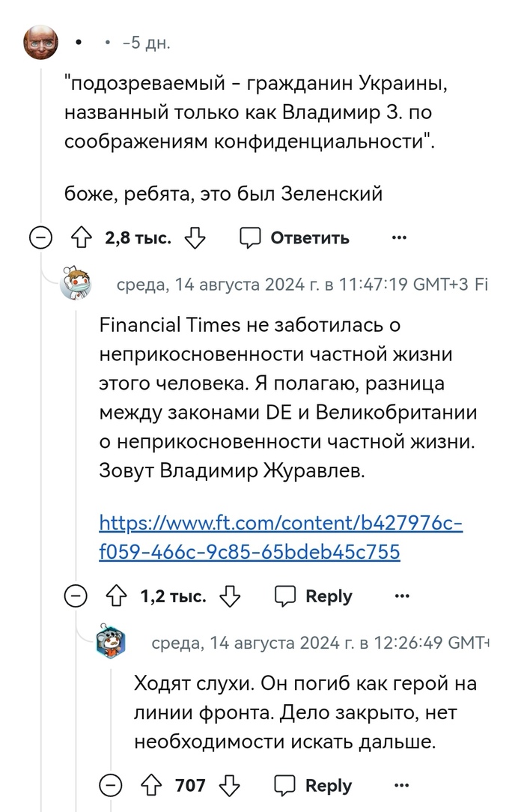Image resolution: width=524 pixels, height=812 pixels.
Task: Upvote the top comment with 2,8 тыс. votes
Action: (x=81, y=238)
